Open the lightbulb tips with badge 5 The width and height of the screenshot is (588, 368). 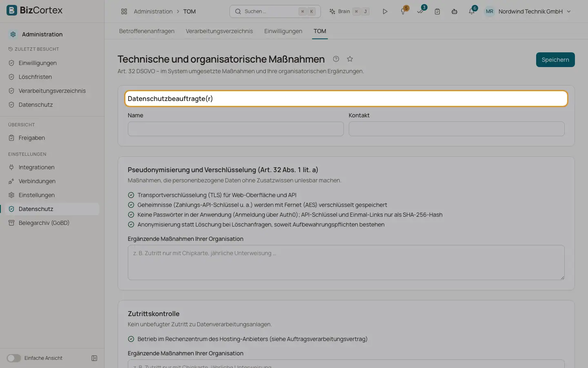point(403,11)
